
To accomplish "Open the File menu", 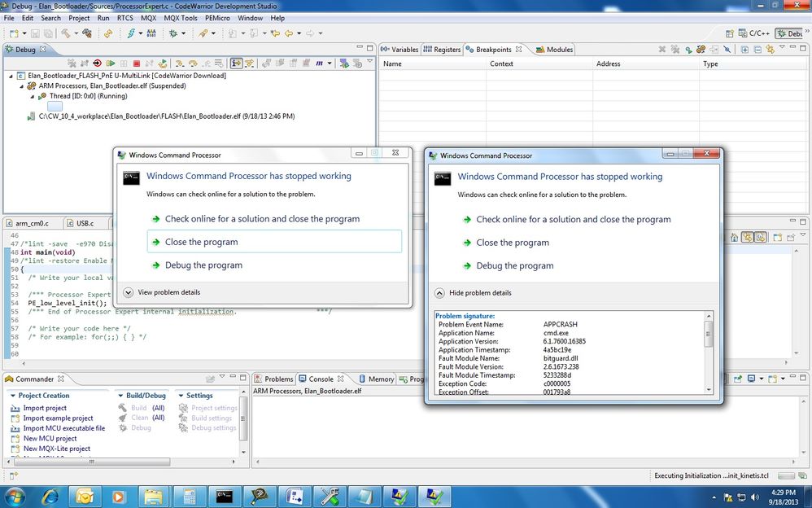I will tap(9, 18).
